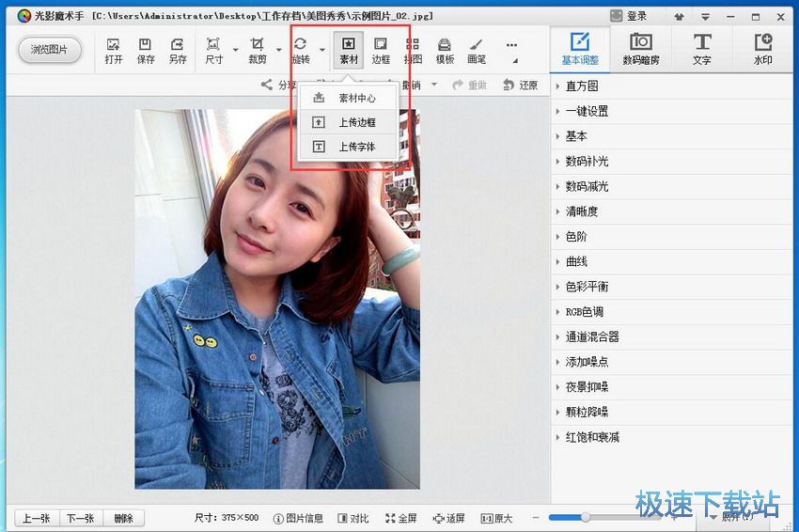This screenshot has height=532, width=799.
Task: Go to next image with 下一张
Action: (81, 518)
